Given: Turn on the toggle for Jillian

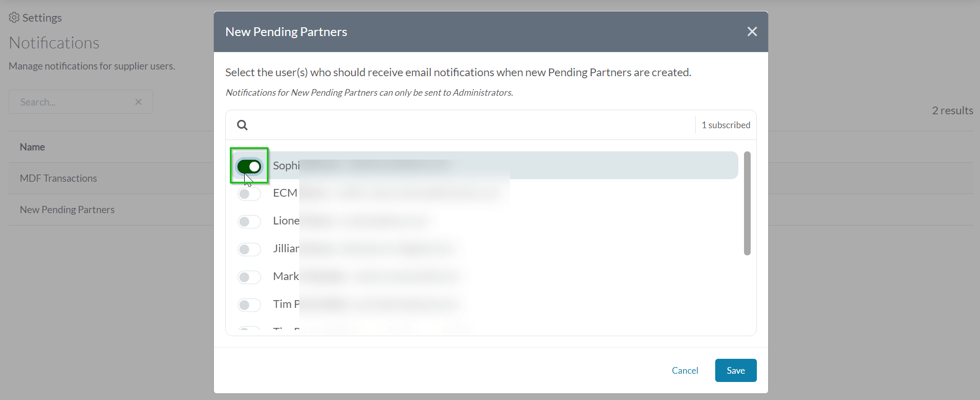Looking at the screenshot, I should tap(249, 249).
